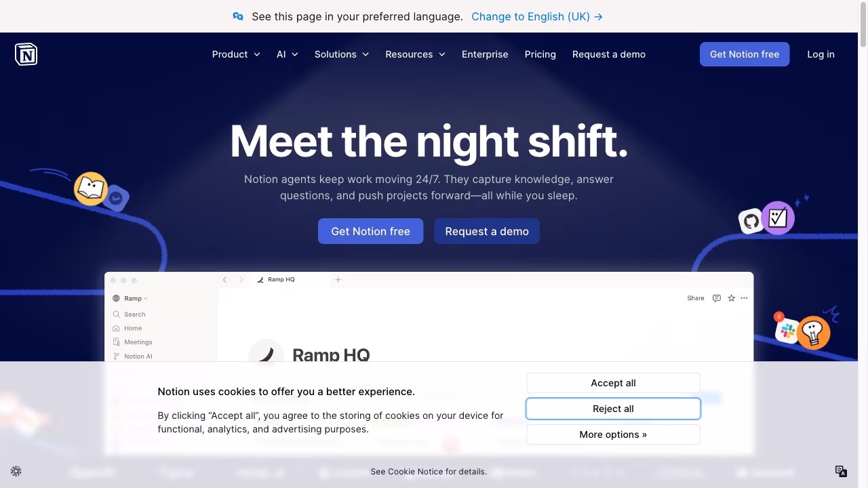Viewport: 868px width, 488px height.
Task: Click the orange lightbulb icon
Action: click(x=812, y=332)
